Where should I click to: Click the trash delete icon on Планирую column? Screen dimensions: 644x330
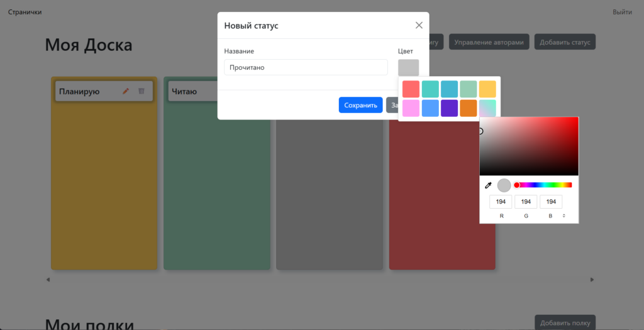click(142, 91)
